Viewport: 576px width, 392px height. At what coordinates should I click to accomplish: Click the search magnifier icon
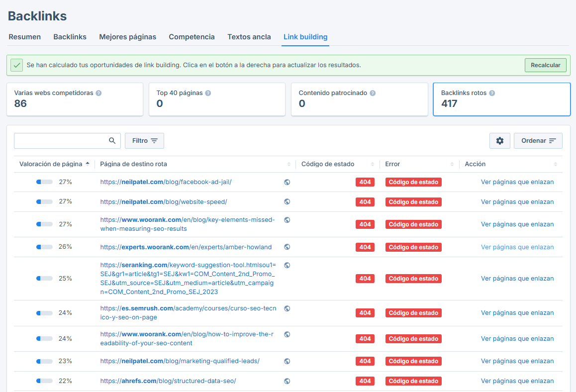pyautogui.click(x=112, y=141)
